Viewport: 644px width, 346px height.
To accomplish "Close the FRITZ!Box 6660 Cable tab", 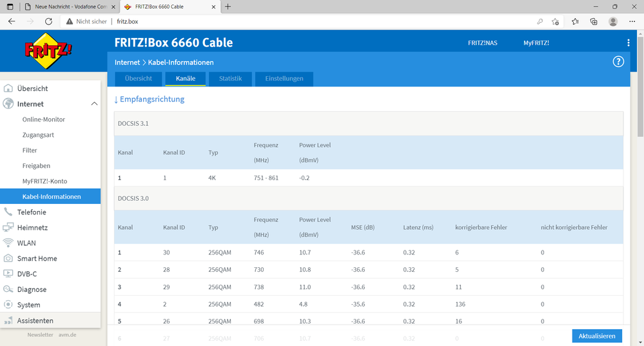I will [x=213, y=6].
